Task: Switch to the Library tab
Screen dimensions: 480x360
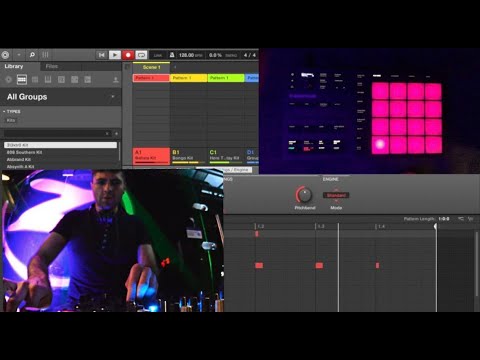Action: (x=14, y=66)
